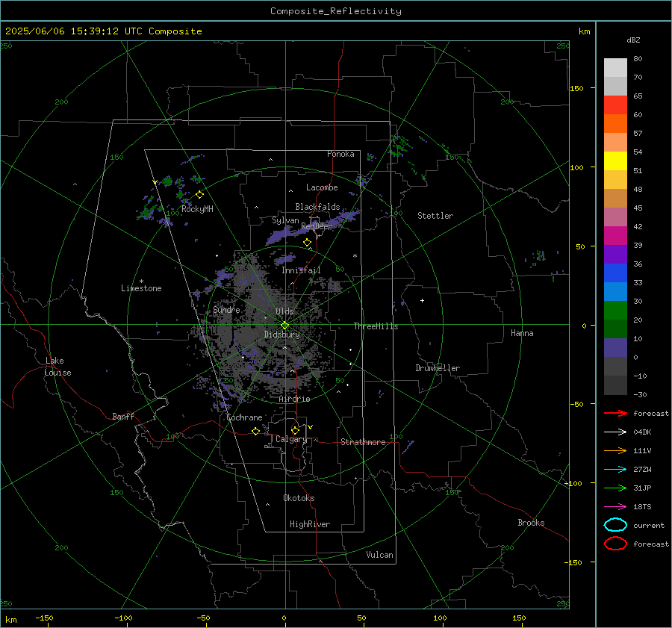672x628 pixels.
Task: Click the Sylvan label on map
Action: point(285,220)
